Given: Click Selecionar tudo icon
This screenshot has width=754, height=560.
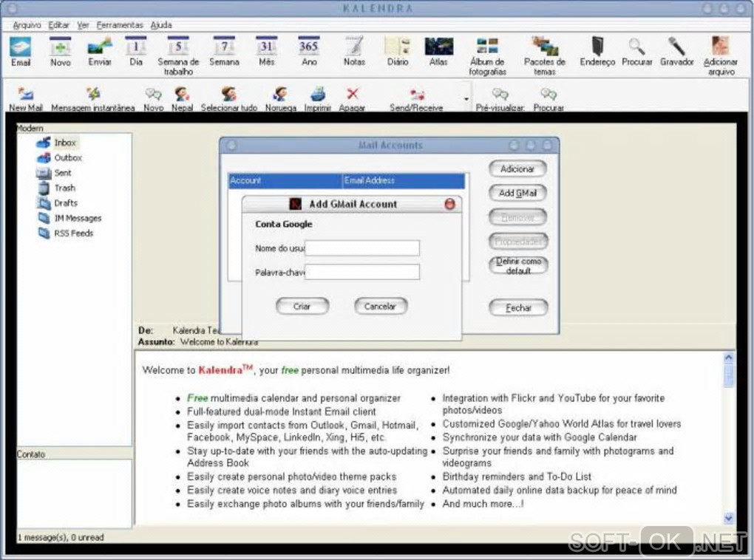Looking at the screenshot, I should tap(229, 99).
